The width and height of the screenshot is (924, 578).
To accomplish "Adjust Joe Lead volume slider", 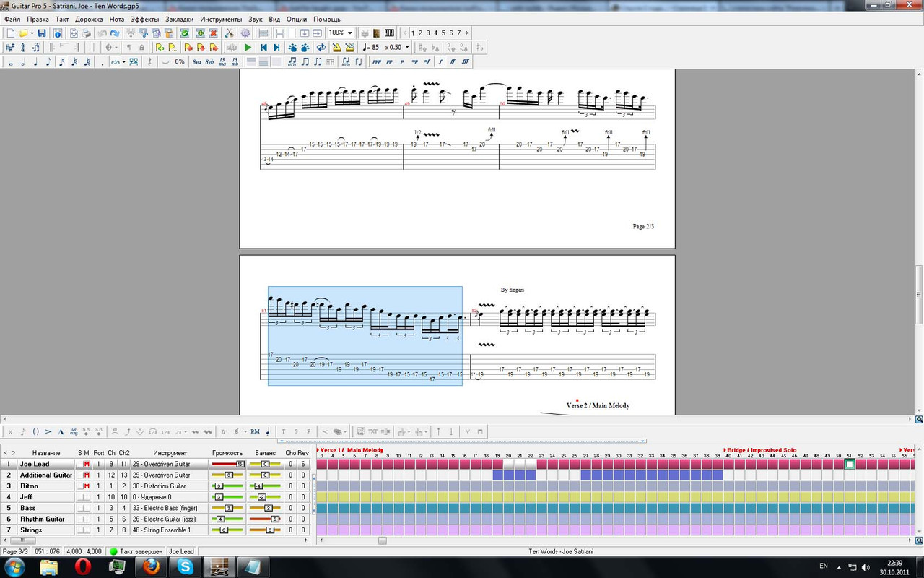I will pos(228,464).
